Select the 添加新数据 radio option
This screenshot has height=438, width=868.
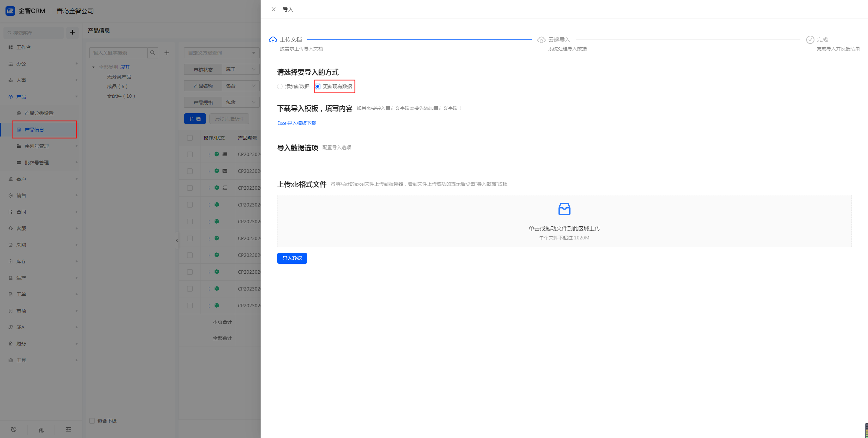point(279,86)
